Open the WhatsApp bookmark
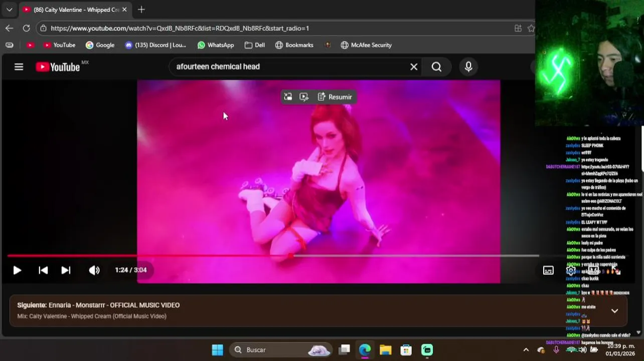 (216, 45)
